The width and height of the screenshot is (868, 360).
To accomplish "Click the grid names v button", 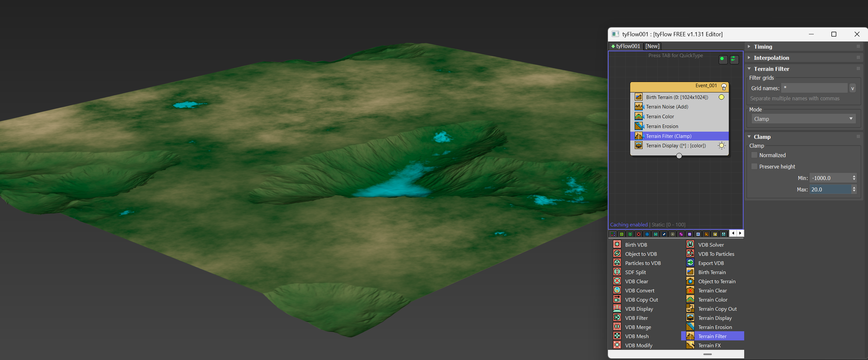I will tap(852, 88).
